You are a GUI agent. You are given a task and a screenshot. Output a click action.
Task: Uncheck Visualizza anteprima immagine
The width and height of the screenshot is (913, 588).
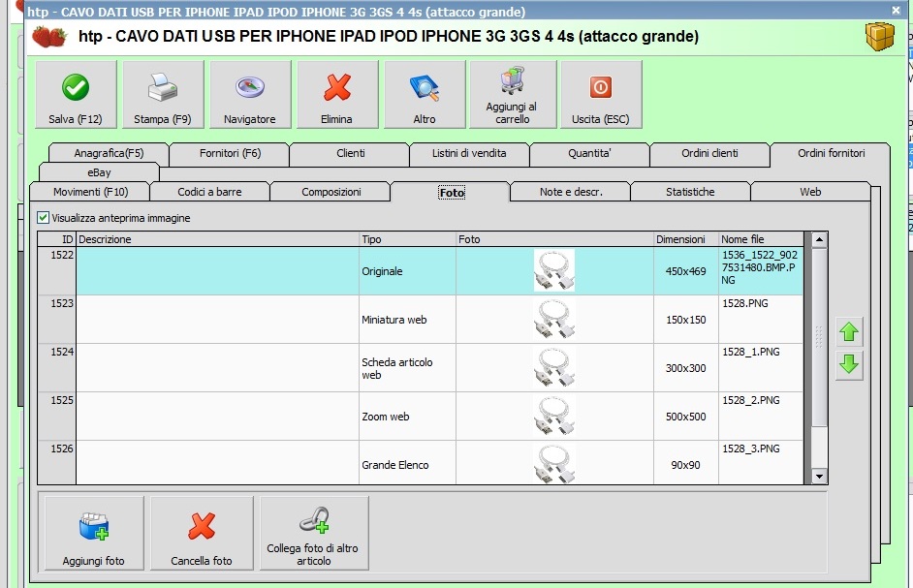(x=43, y=218)
